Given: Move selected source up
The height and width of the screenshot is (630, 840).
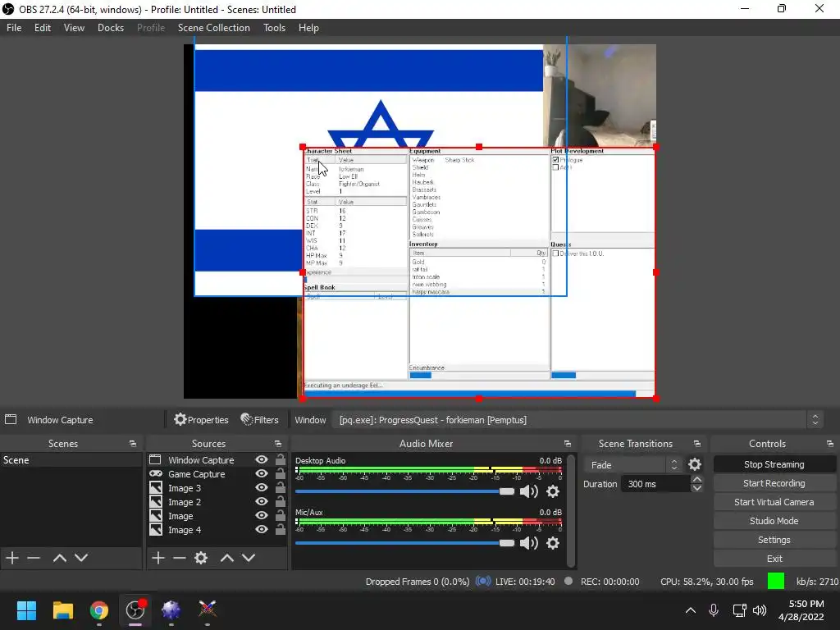Looking at the screenshot, I should pos(227,558).
